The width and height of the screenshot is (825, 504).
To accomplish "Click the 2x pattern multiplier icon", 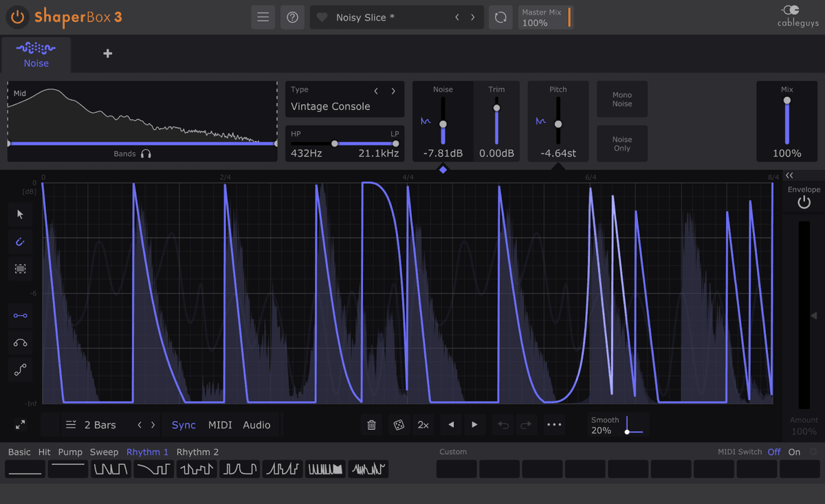I will coord(423,425).
